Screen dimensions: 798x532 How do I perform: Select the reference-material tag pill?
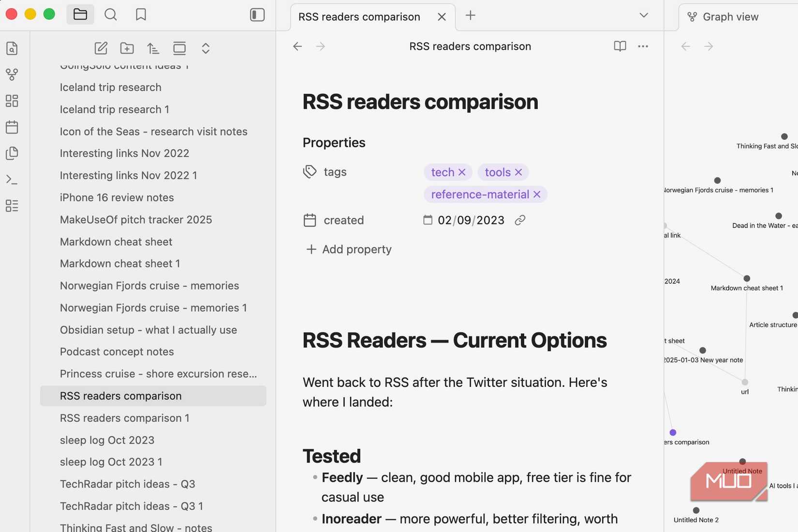click(x=486, y=194)
